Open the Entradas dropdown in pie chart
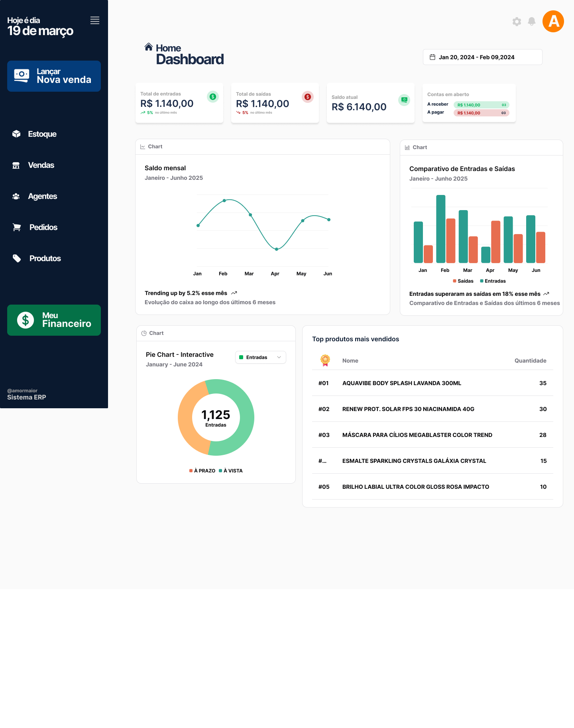This screenshot has width=574, height=728. click(261, 357)
